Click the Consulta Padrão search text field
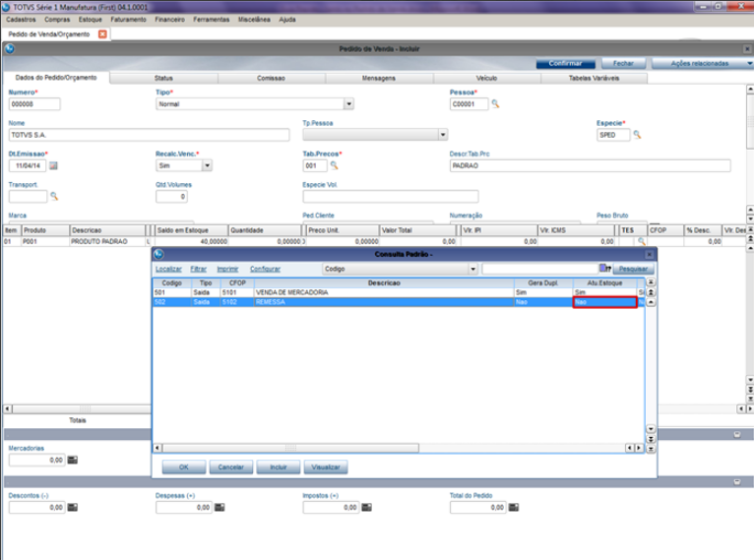Screen dimensions: 754x560 pos(540,269)
